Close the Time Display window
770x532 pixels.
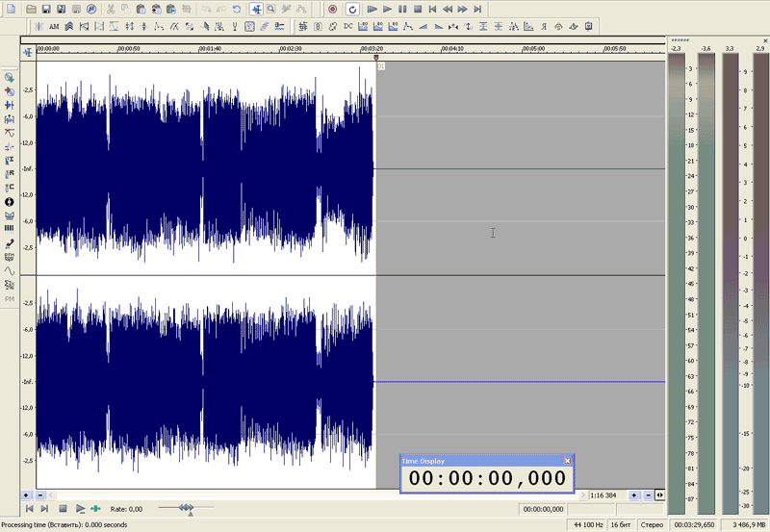tap(567, 461)
